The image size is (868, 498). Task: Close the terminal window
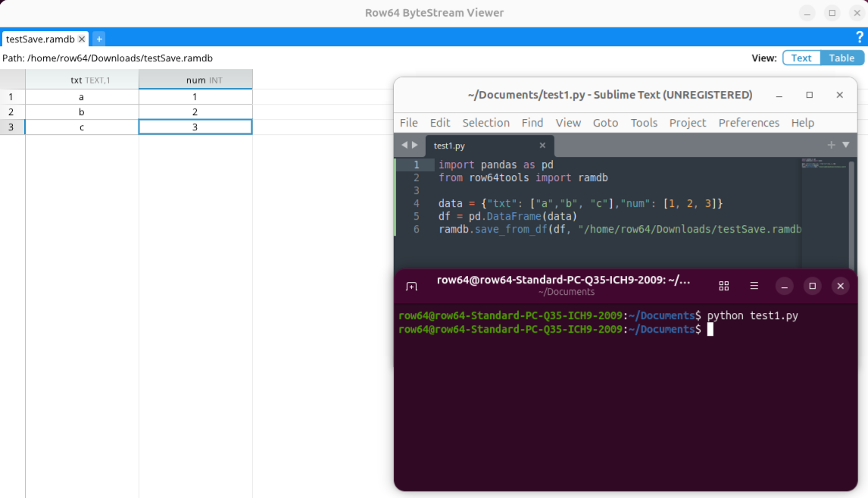click(840, 286)
